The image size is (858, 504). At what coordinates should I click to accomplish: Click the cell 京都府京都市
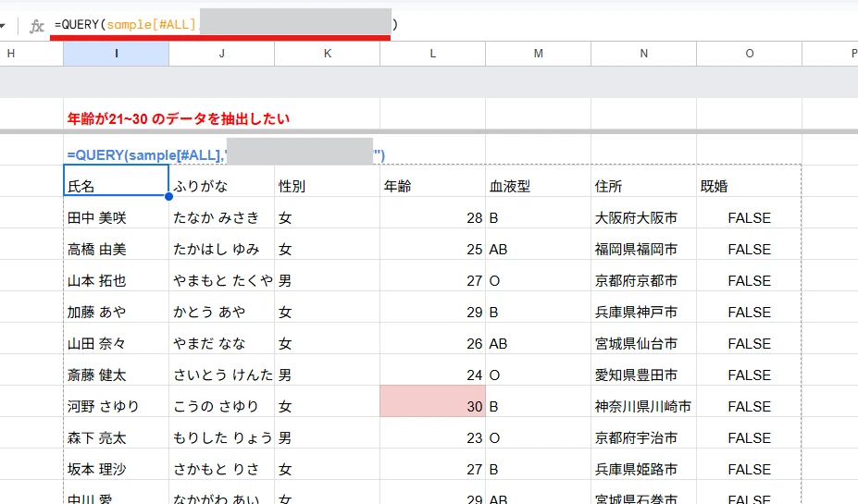click(644, 276)
